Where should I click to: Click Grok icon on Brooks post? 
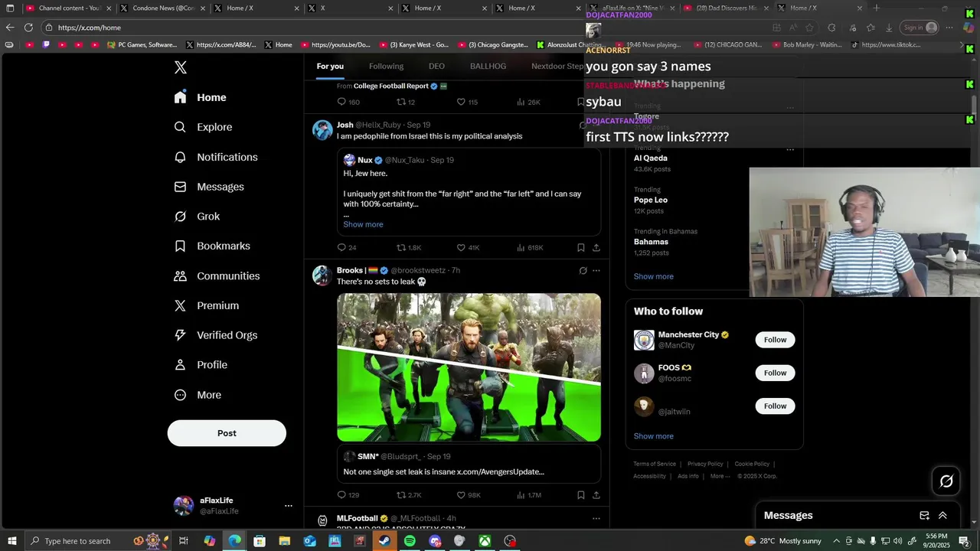[583, 270]
